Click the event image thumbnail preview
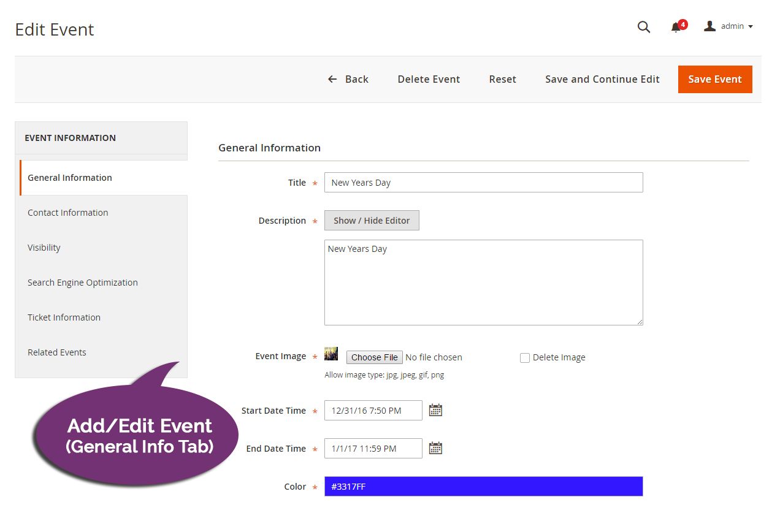 click(x=331, y=353)
